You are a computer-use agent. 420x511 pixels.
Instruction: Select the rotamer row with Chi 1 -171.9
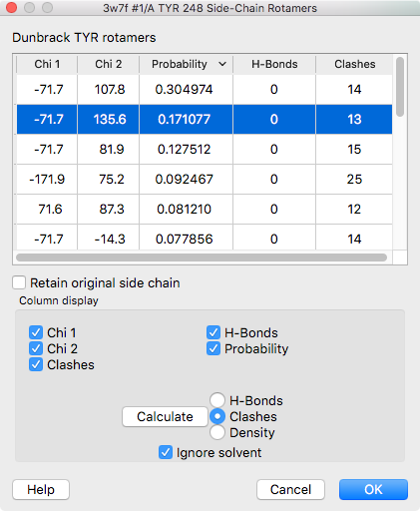pos(205,179)
